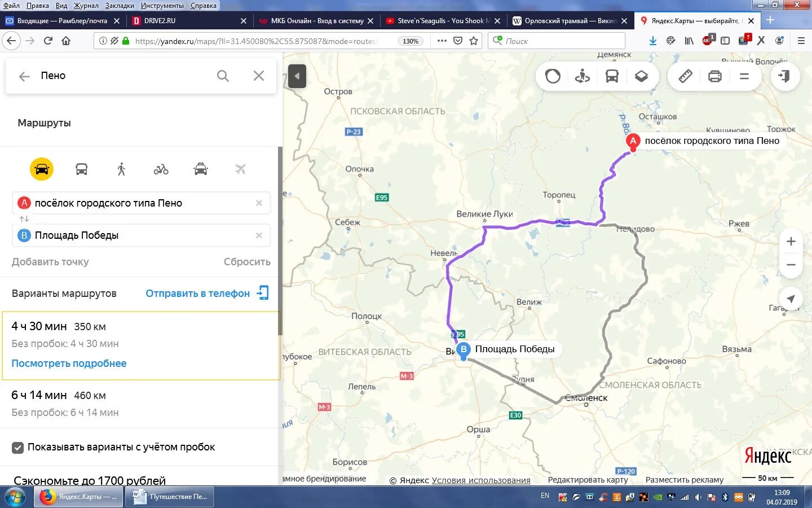Viewport: 812px width, 508px height.
Task: Print the map
Action: tap(715, 76)
